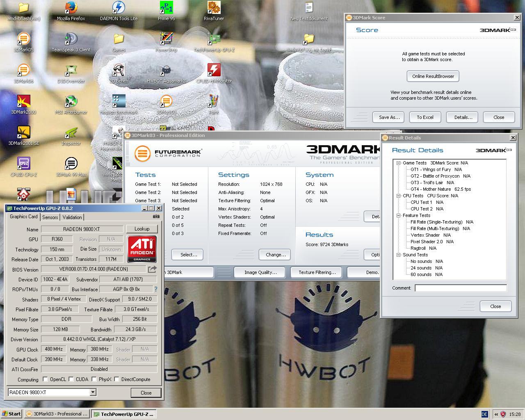525x420 pixels.
Task: Open Nvidia Inspector desktop icon
Action: click(71, 136)
